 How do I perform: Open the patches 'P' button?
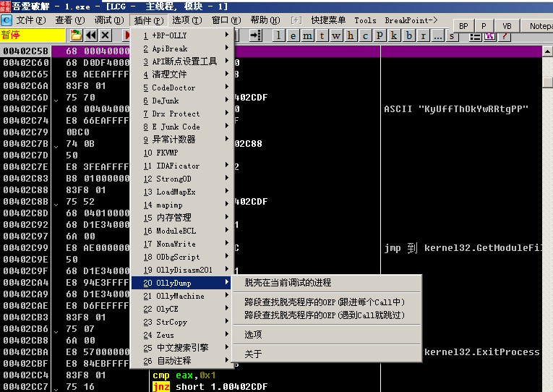pos(380,35)
